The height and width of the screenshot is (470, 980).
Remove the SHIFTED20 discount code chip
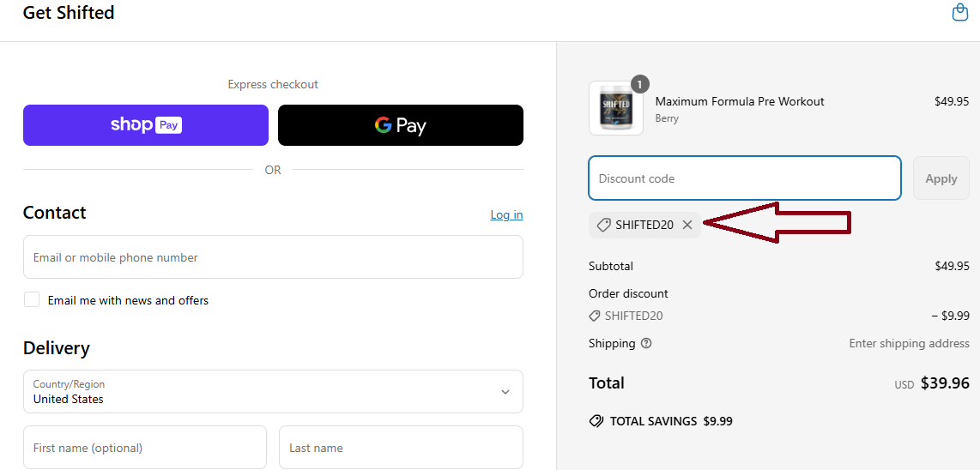point(687,225)
